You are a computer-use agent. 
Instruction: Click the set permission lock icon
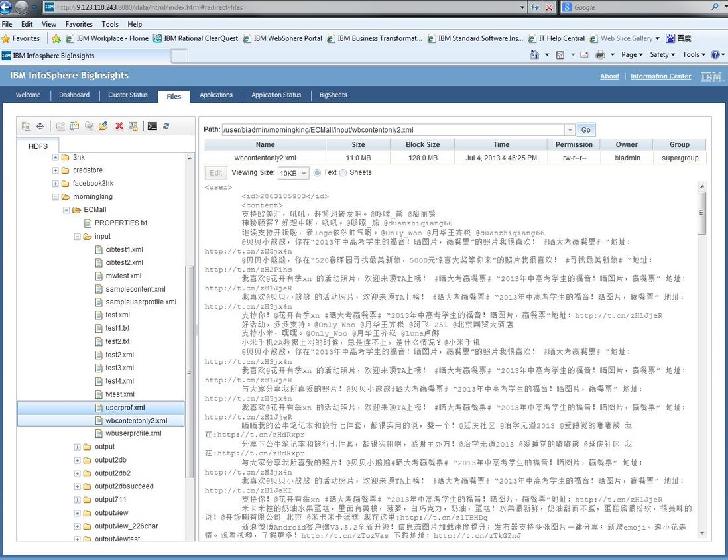133,126
